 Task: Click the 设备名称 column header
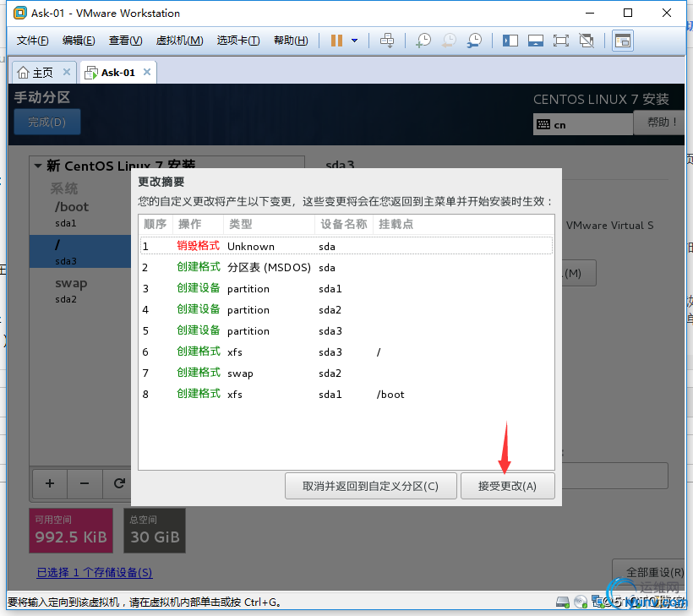(x=344, y=225)
